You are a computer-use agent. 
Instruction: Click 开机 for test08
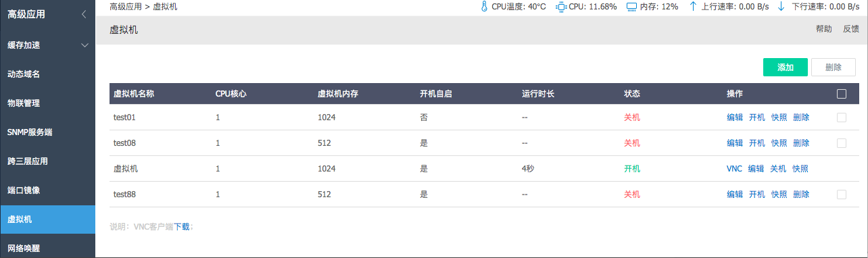(x=757, y=143)
